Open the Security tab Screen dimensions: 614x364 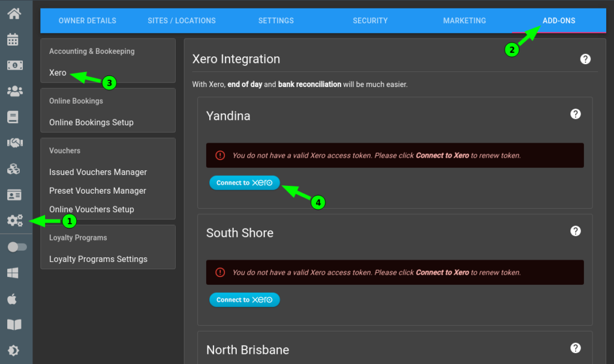pos(370,21)
